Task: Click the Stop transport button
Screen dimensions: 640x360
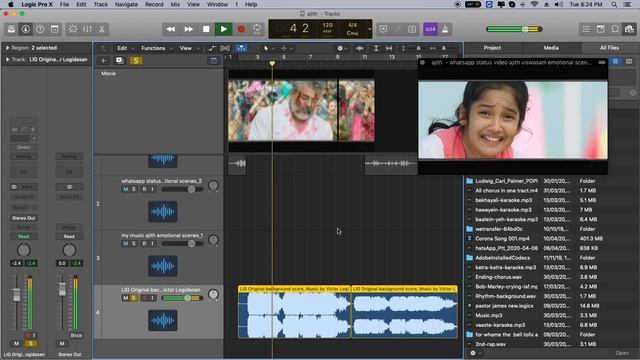Action: click(206, 29)
